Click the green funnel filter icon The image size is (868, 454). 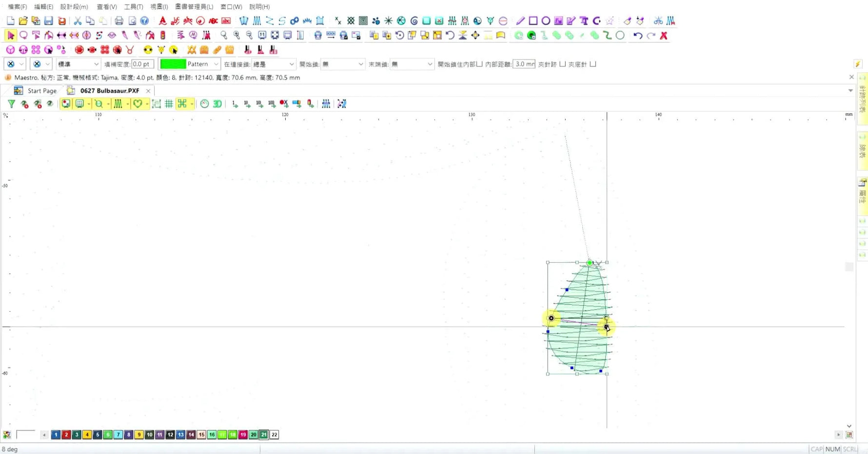[x=11, y=104]
